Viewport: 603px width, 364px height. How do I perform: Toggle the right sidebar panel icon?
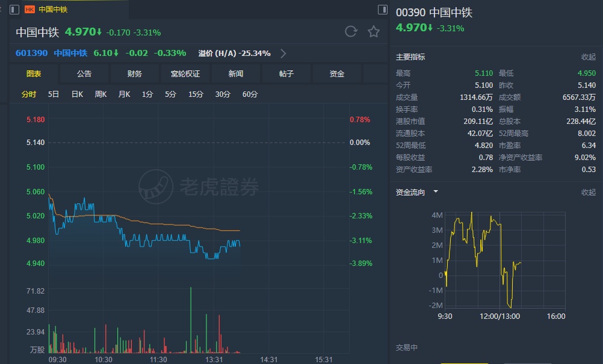pyautogui.click(x=383, y=9)
